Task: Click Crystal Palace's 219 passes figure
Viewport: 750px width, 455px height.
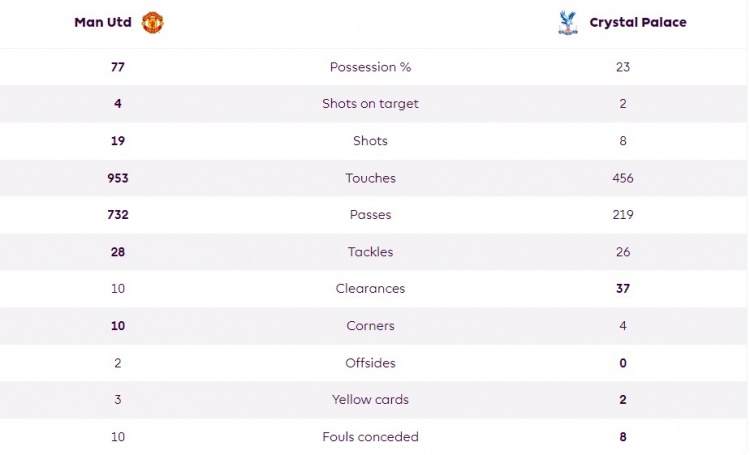Action: coord(623,215)
